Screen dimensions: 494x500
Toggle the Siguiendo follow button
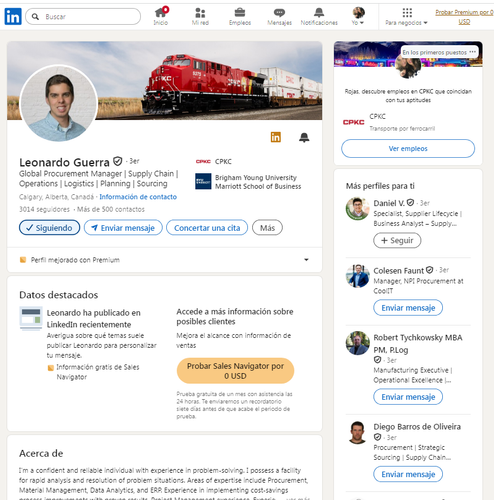point(49,228)
